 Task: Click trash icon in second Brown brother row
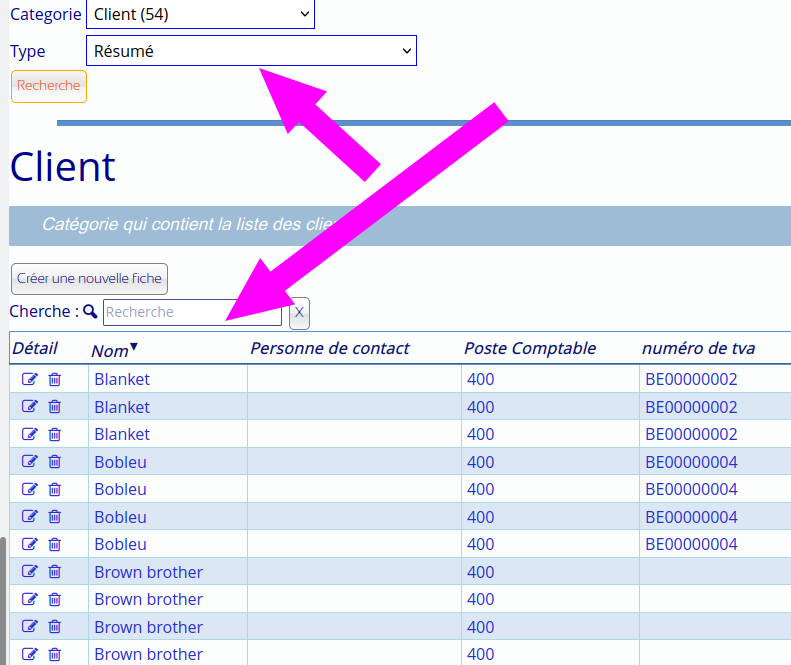55,599
